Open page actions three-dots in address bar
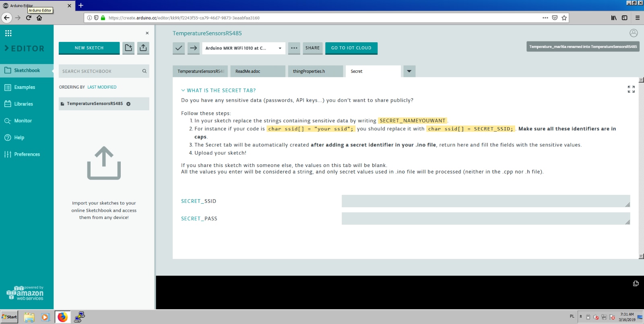 [545, 18]
